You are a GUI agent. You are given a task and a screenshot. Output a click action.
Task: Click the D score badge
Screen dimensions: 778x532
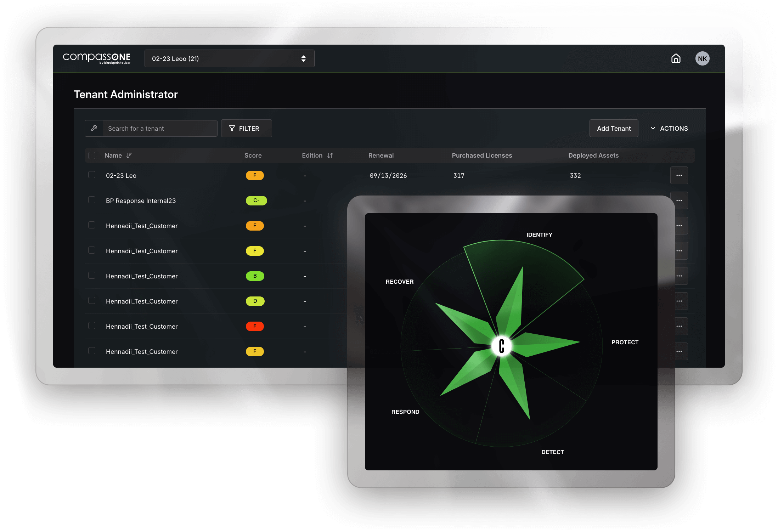(255, 301)
